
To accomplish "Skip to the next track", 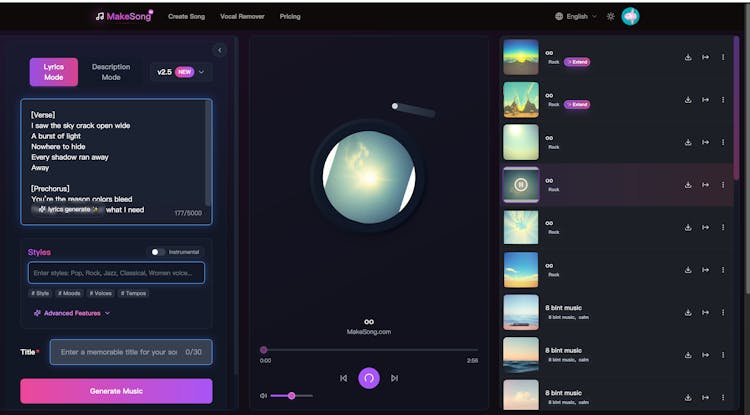I will pyautogui.click(x=394, y=378).
